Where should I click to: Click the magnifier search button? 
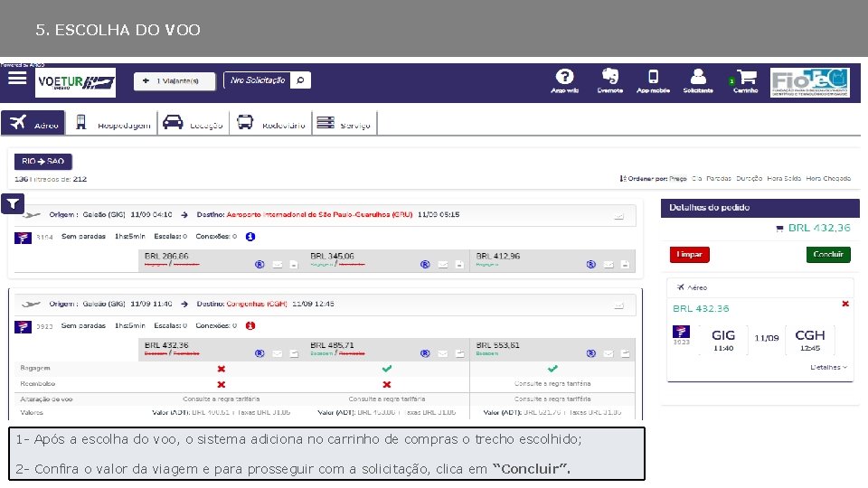pyautogui.click(x=300, y=80)
